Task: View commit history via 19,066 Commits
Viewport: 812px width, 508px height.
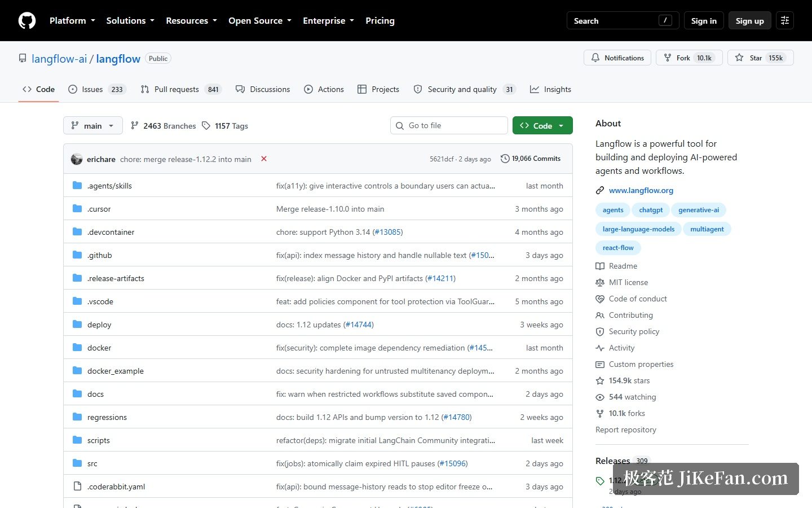Action: point(531,159)
